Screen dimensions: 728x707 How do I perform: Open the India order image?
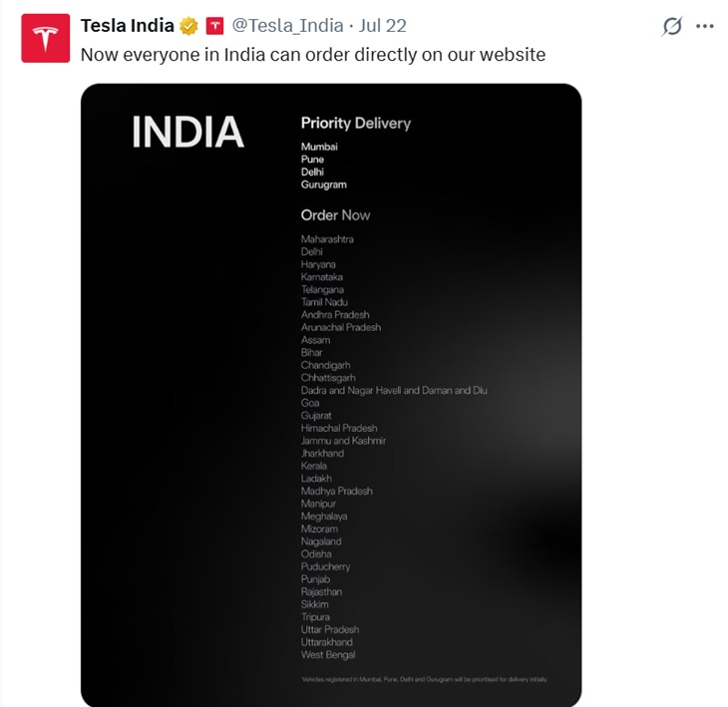tap(331, 395)
